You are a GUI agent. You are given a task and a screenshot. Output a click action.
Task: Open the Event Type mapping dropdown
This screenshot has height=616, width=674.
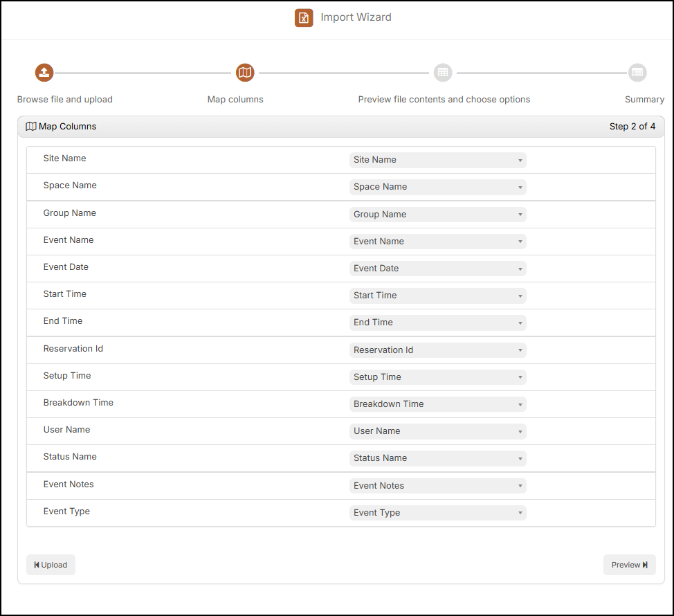[x=437, y=514]
